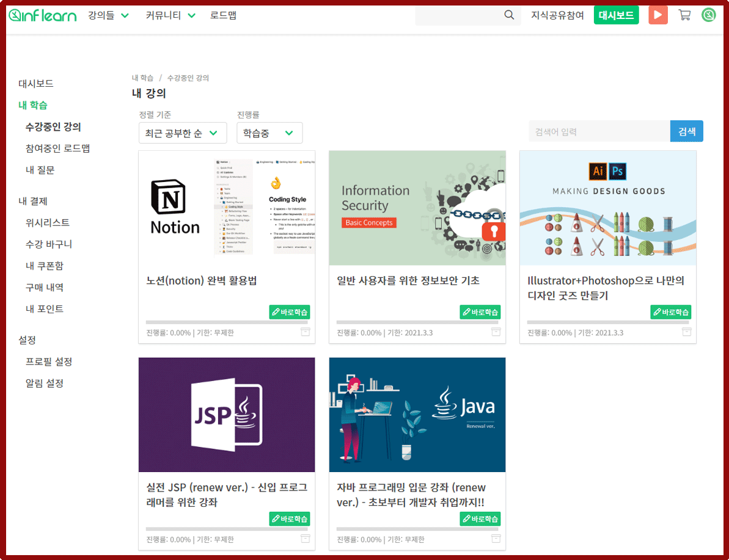The image size is (729, 560).
Task: Open 참여중인 로드맵 in sidebar
Action: [57, 148]
